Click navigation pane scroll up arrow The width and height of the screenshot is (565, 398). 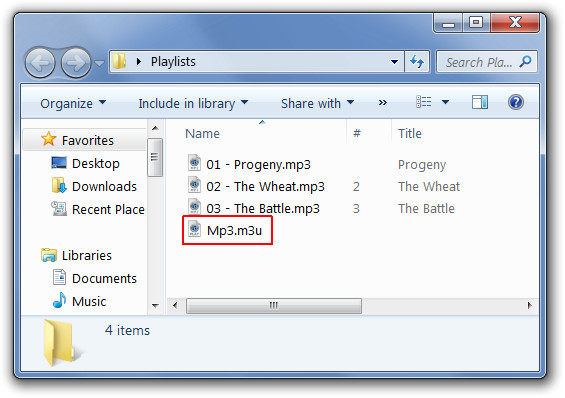point(155,128)
